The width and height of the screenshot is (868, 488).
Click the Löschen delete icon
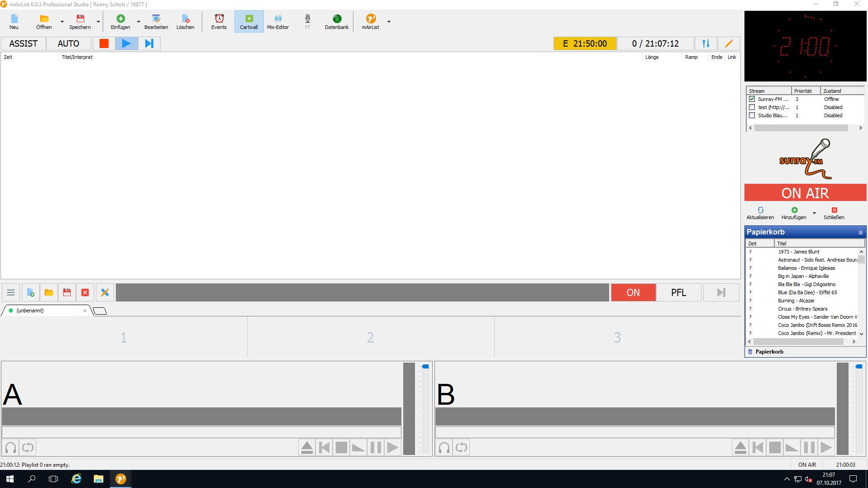(185, 21)
